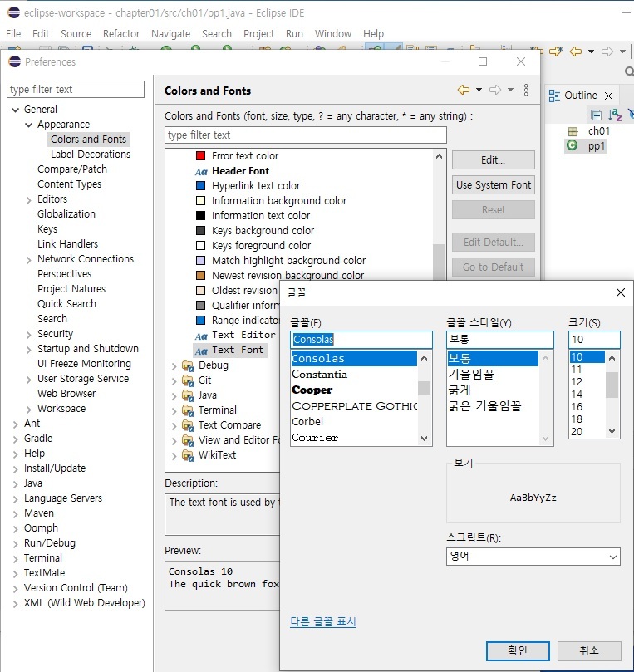
Task: Click the WikiText category folder icon
Action: coord(188,455)
